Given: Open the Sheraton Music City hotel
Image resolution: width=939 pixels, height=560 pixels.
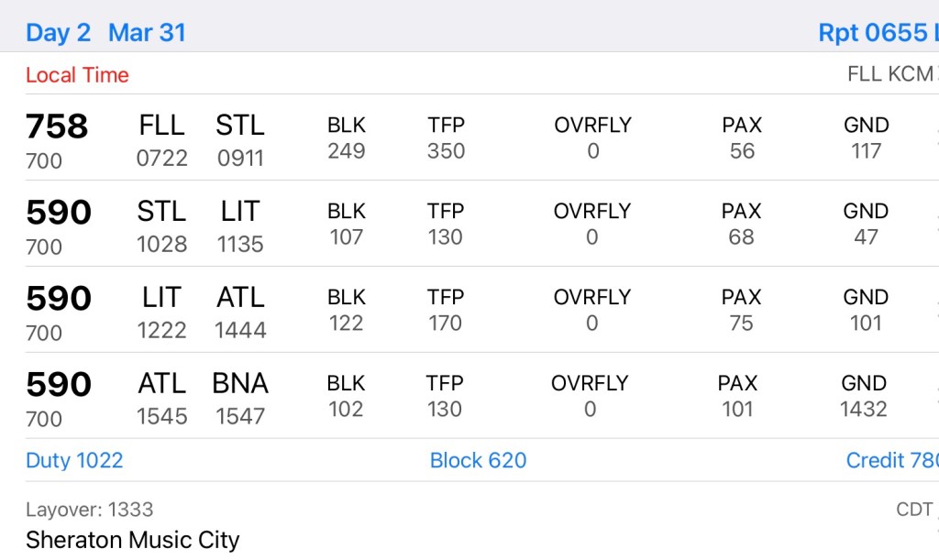Looking at the screenshot, I should pyautogui.click(x=132, y=540).
